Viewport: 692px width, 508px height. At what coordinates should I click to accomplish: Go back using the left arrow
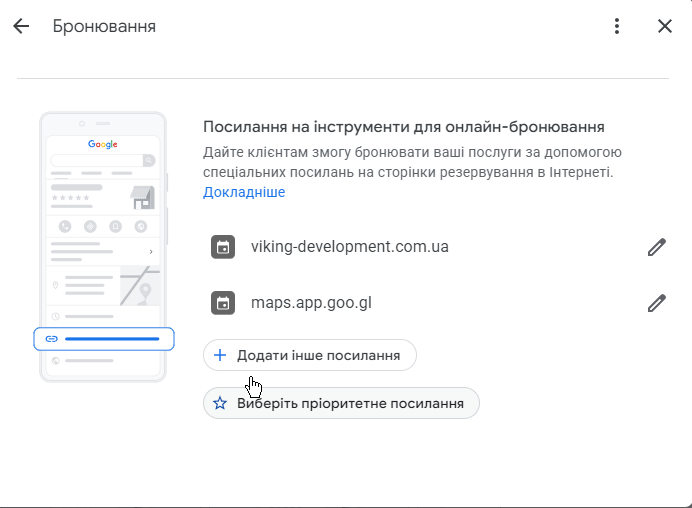[21, 26]
